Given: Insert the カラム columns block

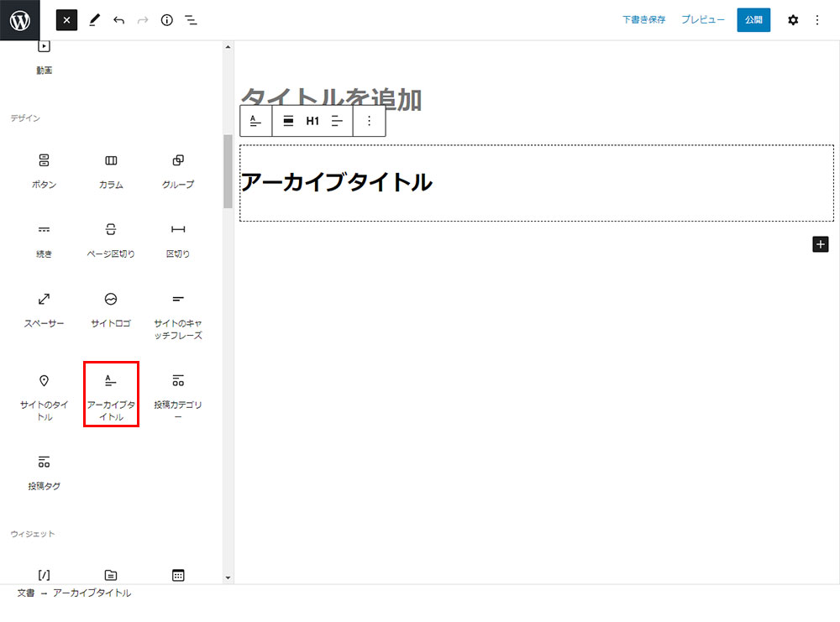Looking at the screenshot, I should tap(111, 170).
